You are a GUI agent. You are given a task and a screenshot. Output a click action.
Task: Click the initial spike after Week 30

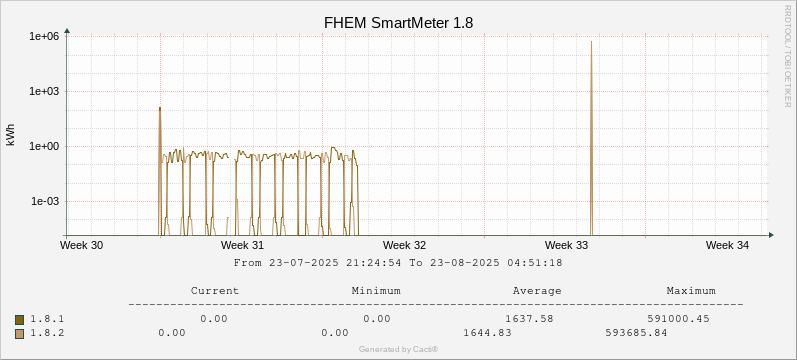point(160,170)
